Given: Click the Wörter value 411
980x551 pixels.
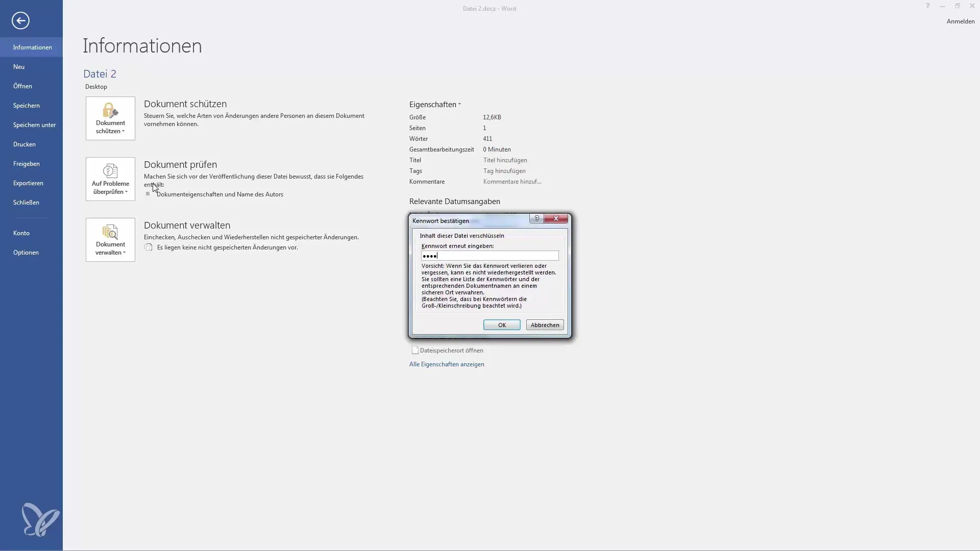Looking at the screenshot, I should [x=487, y=139].
